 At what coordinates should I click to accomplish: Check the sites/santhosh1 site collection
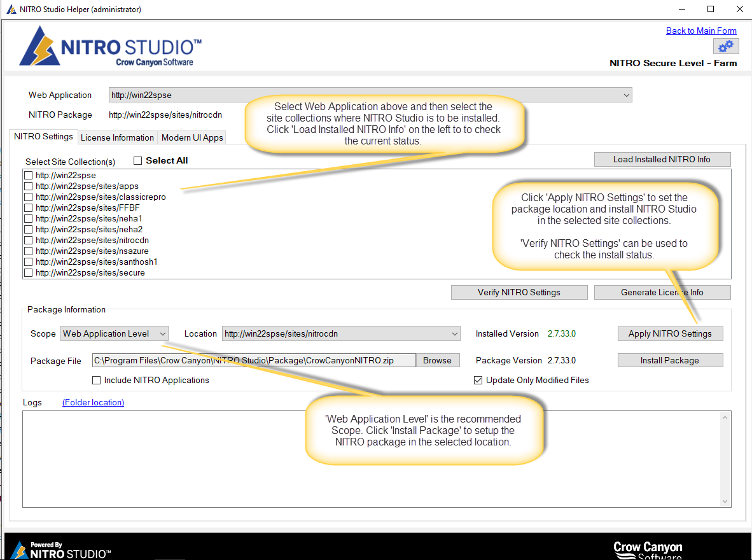coord(28,262)
